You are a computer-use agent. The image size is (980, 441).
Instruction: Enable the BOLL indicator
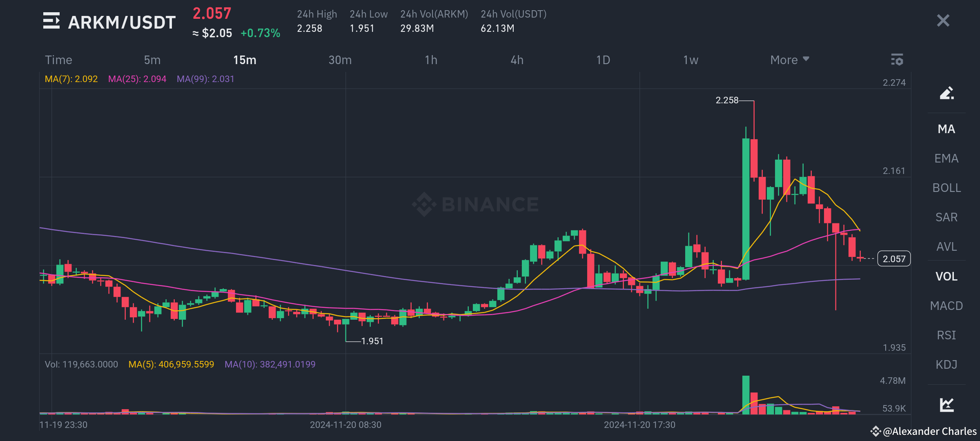pyautogui.click(x=947, y=188)
